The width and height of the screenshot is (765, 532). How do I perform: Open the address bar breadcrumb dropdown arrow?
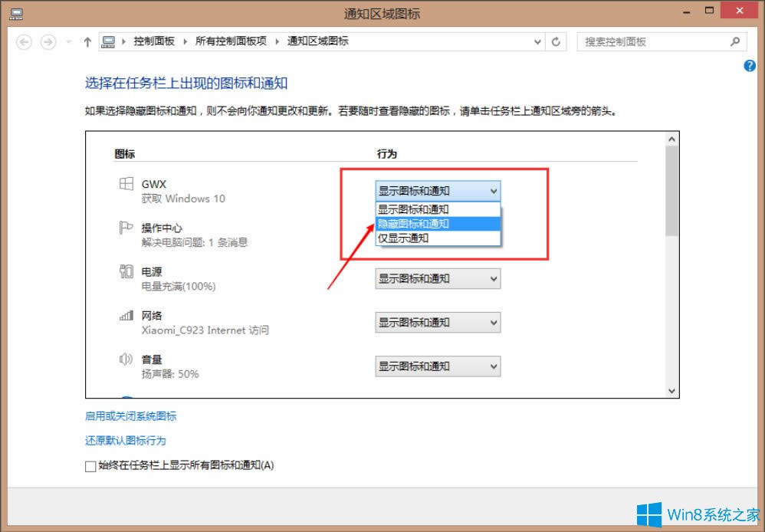click(537, 42)
